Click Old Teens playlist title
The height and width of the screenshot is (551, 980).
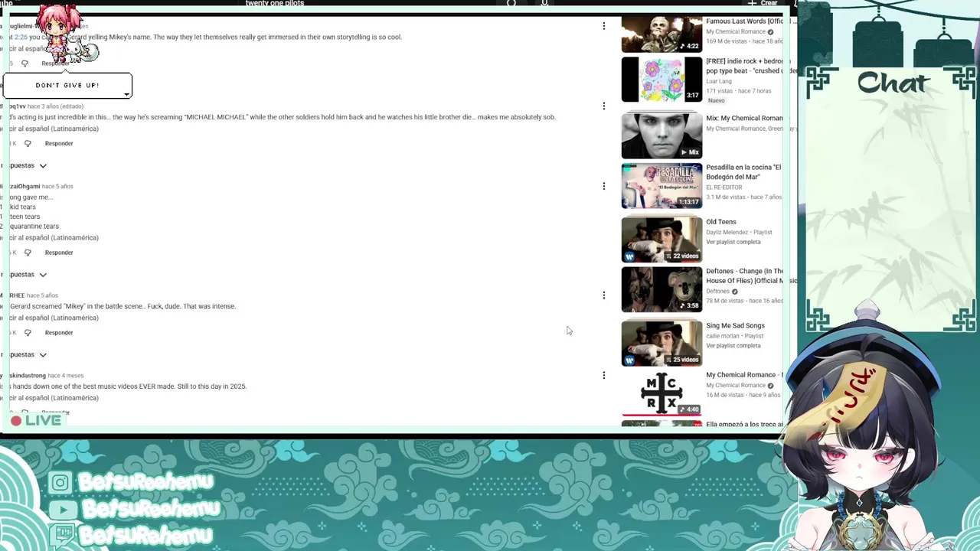[721, 222]
